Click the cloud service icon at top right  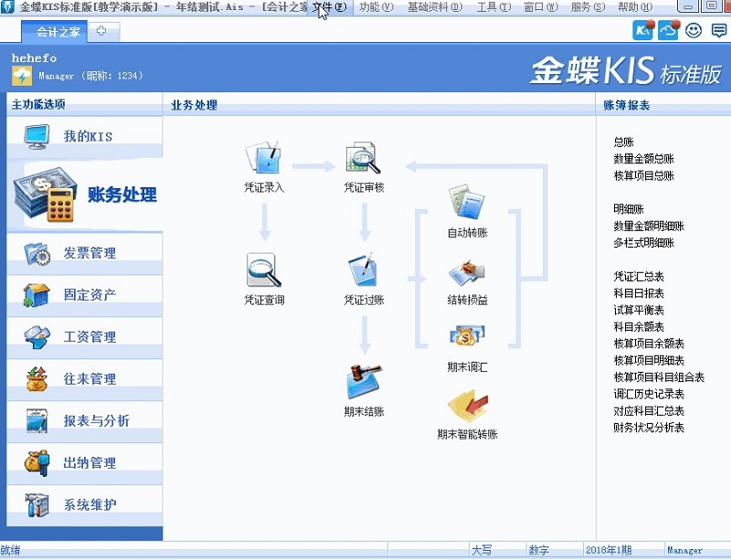pos(668,31)
